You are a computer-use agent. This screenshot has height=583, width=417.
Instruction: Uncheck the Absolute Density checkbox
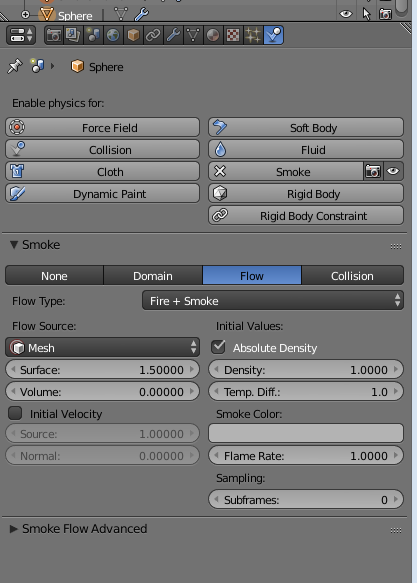click(x=218, y=347)
